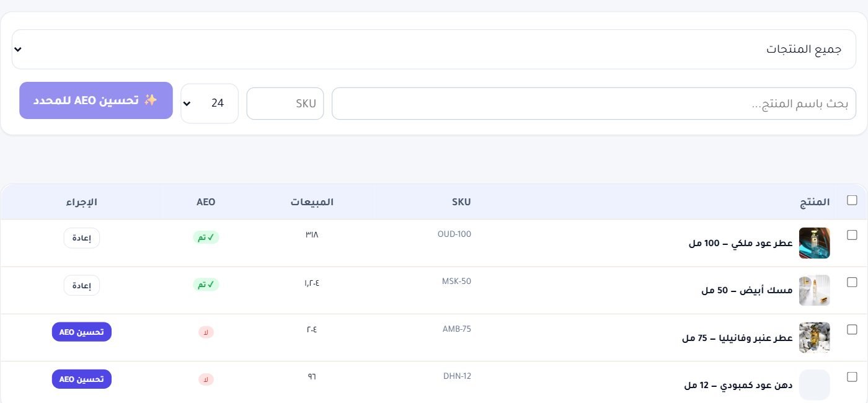Click the DHN-12 SKU cell
This screenshot has height=403, width=868.
[x=457, y=376]
